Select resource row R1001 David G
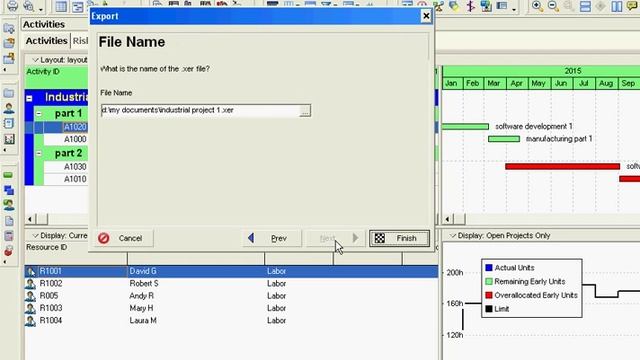The width and height of the screenshot is (640, 360). [231, 271]
